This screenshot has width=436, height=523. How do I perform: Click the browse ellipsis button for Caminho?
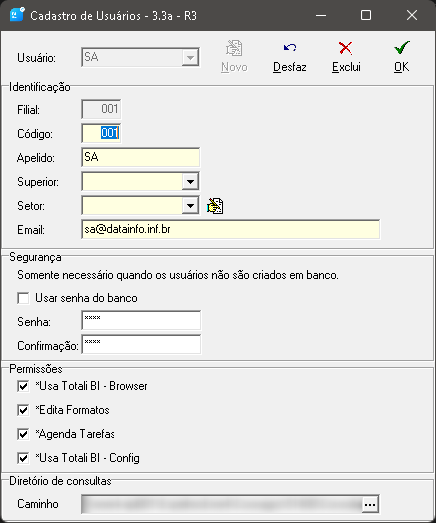pyautogui.click(x=370, y=504)
